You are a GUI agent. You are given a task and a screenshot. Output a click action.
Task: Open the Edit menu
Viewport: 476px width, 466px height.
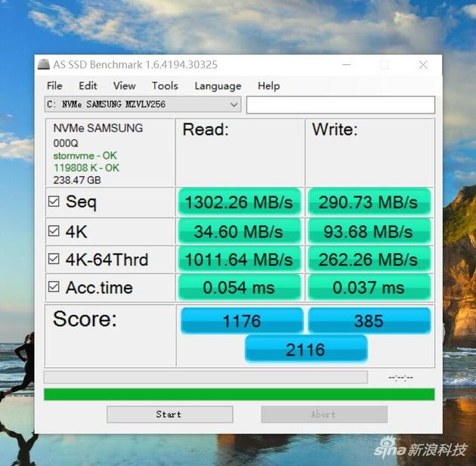(x=88, y=86)
